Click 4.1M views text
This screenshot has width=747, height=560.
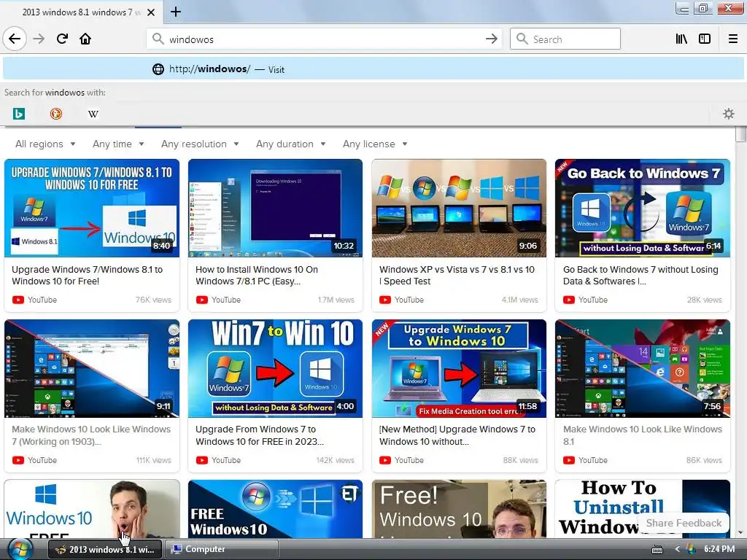pyautogui.click(x=519, y=300)
